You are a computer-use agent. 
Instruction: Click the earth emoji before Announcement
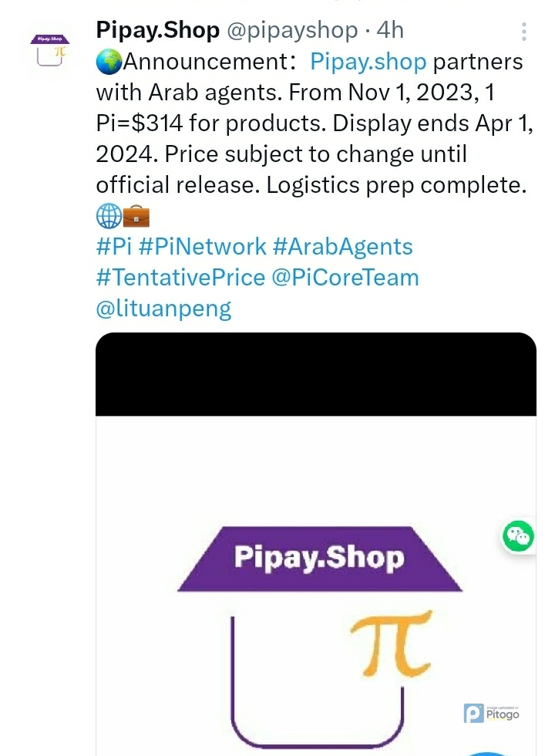click(x=109, y=61)
